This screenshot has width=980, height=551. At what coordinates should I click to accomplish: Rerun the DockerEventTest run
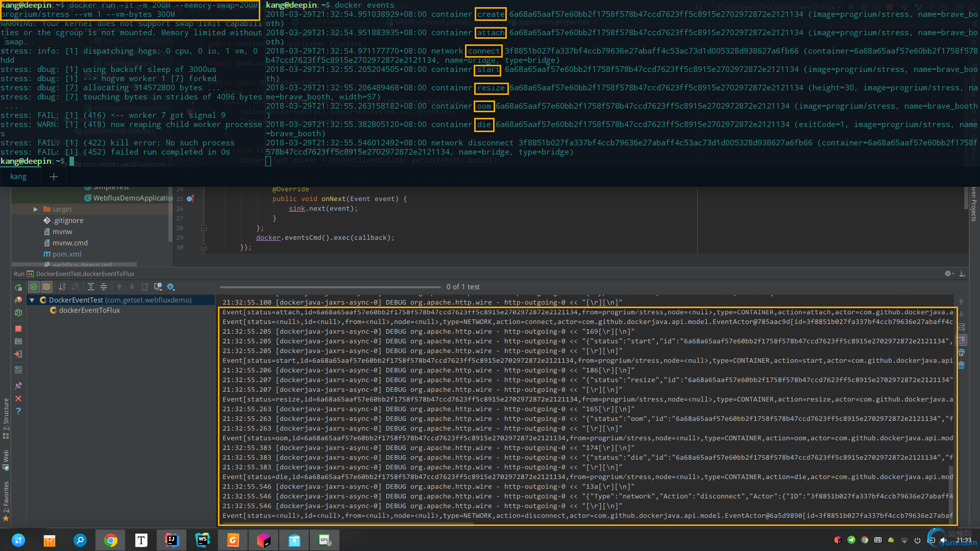pyautogui.click(x=18, y=287)
